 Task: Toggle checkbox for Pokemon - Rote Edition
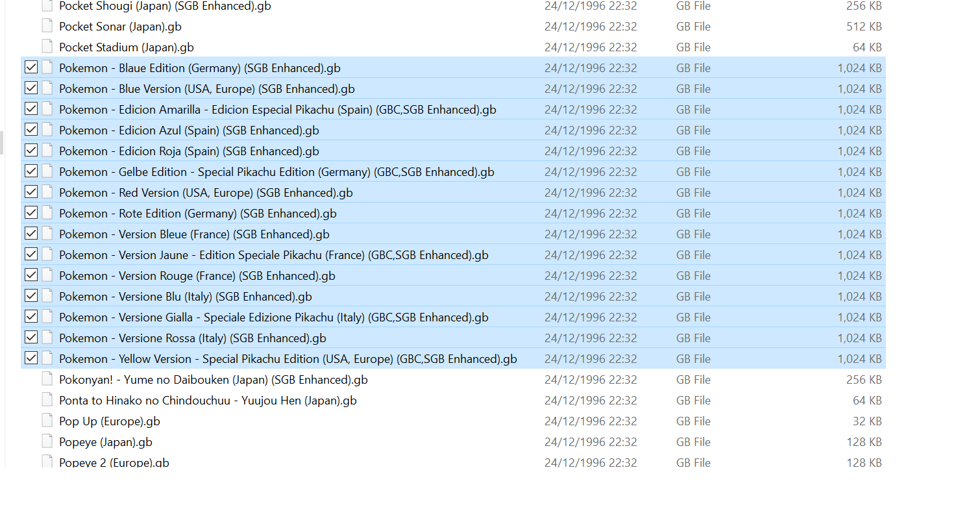[31, 212]
